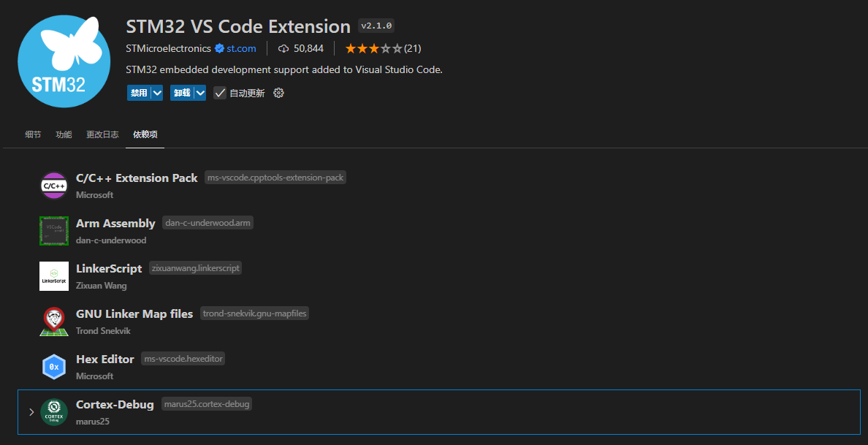Click the dan-c-underwood.arm identifier badge
Screen dimensions: 868x445
[208, 223]
